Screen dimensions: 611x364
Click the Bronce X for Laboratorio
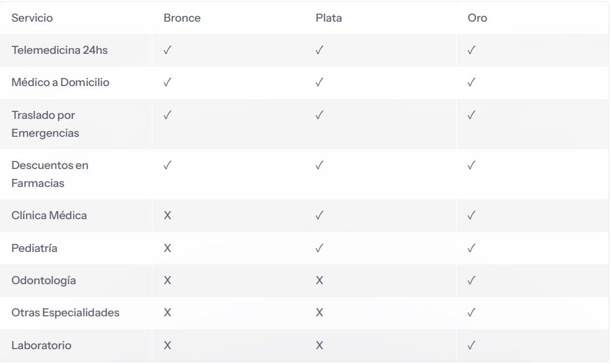(167, 345)
